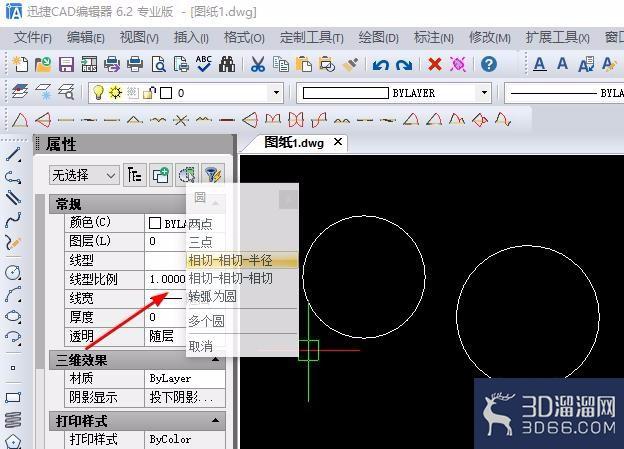Open the layer 0 dropdown arrow
This screenshot has width=624, height=449.
276,93
